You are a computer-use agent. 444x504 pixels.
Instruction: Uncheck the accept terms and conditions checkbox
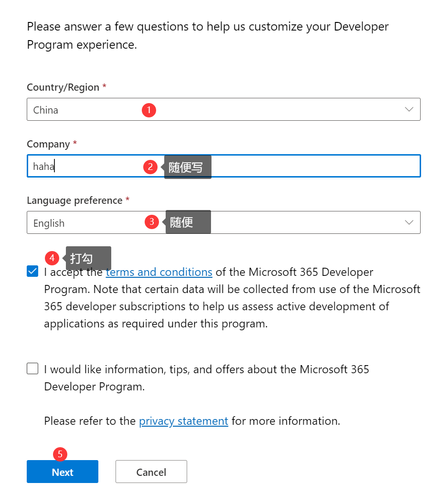(32, 272)
